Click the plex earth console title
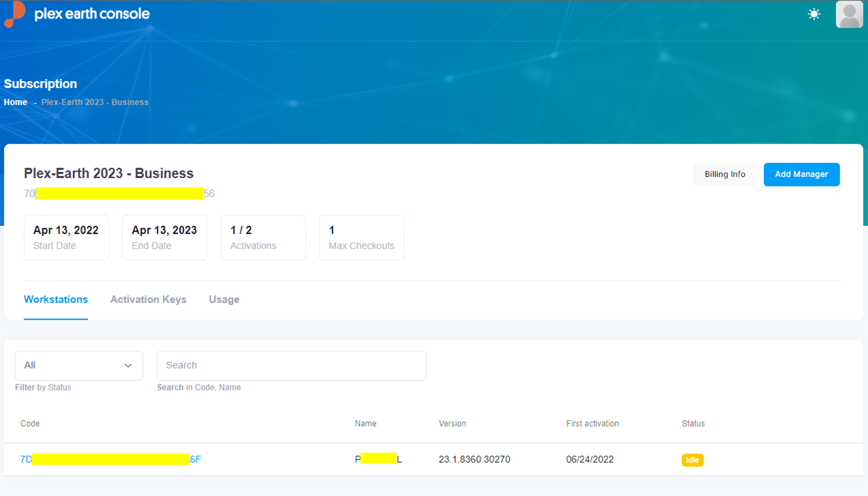 [x=92, y=14]
